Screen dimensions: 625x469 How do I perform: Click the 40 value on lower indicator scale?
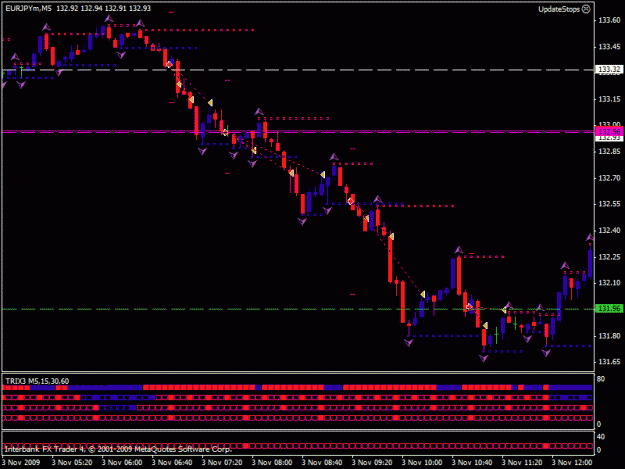(601, 437)
